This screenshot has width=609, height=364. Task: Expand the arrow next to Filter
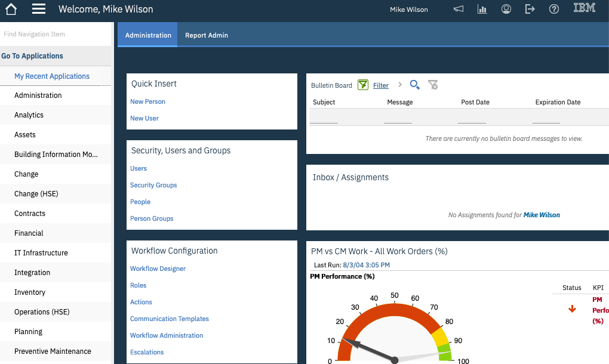pyautogui.click(x=399, y=84)
